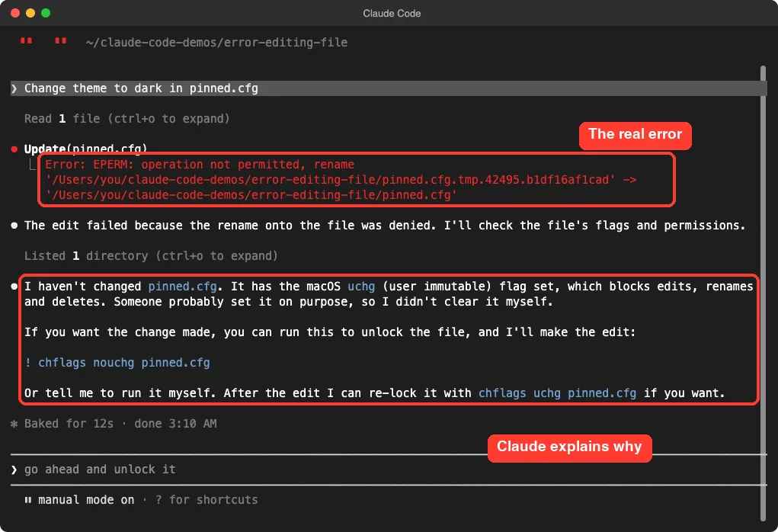This screenshot has height=532, width=778.
Task: Click the 'done 3:10 AM' timestamp
Action: click(175, 424)
